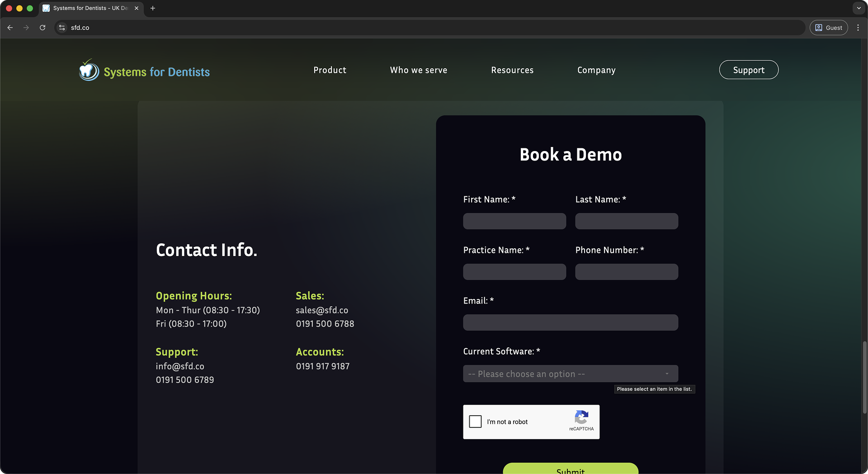This screenshot has height=474, width=868.
Task: Open the Resources menu
Action: pyautogui.click(x=512, y=70)
